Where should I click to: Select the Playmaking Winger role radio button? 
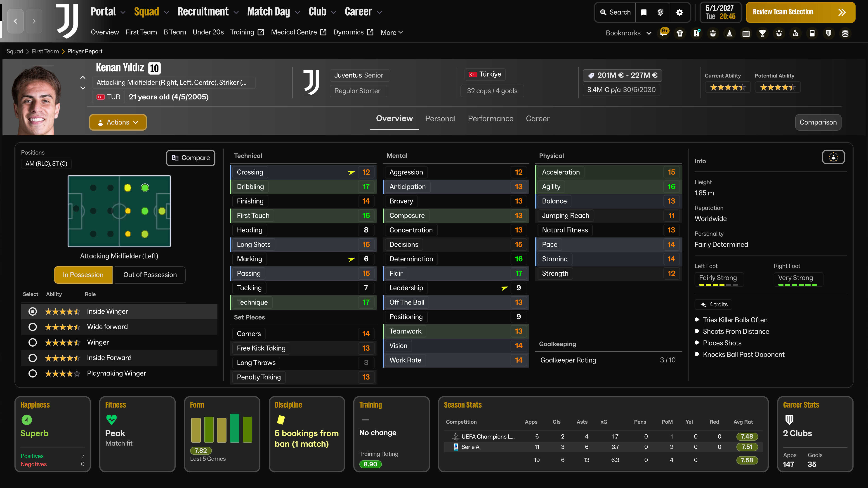[x=33, y=373]
